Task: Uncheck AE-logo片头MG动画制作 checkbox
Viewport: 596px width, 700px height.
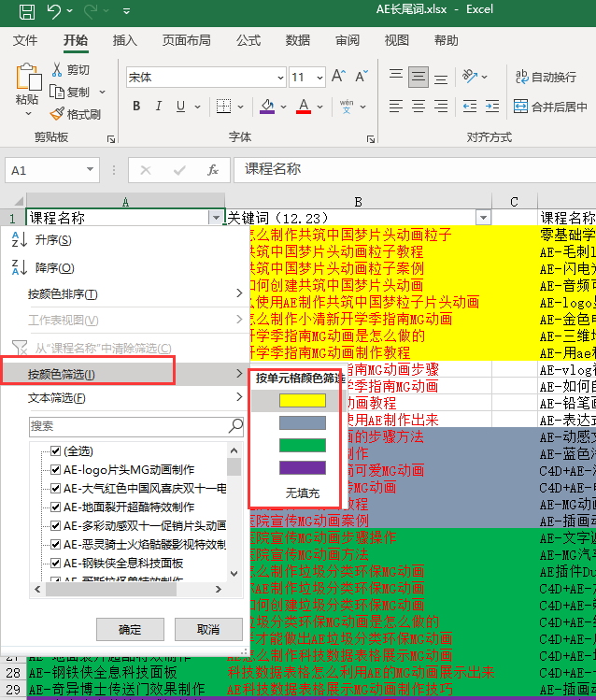Action: [x=56, y=470]
